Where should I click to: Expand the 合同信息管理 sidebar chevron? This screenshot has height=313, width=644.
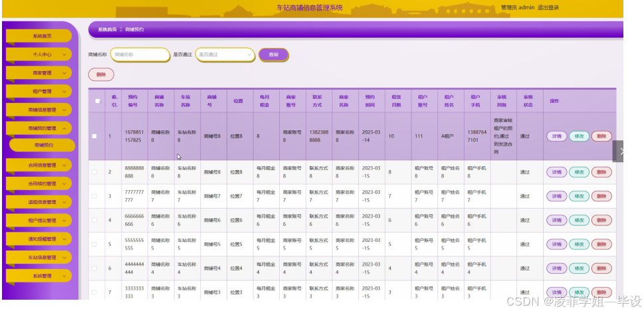(64, 165)
